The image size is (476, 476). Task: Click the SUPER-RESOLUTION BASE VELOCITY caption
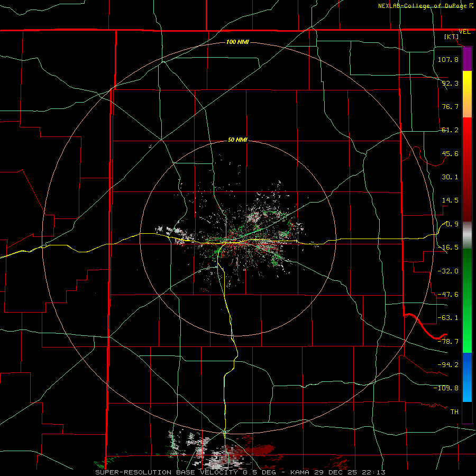(x=167, y=472)
